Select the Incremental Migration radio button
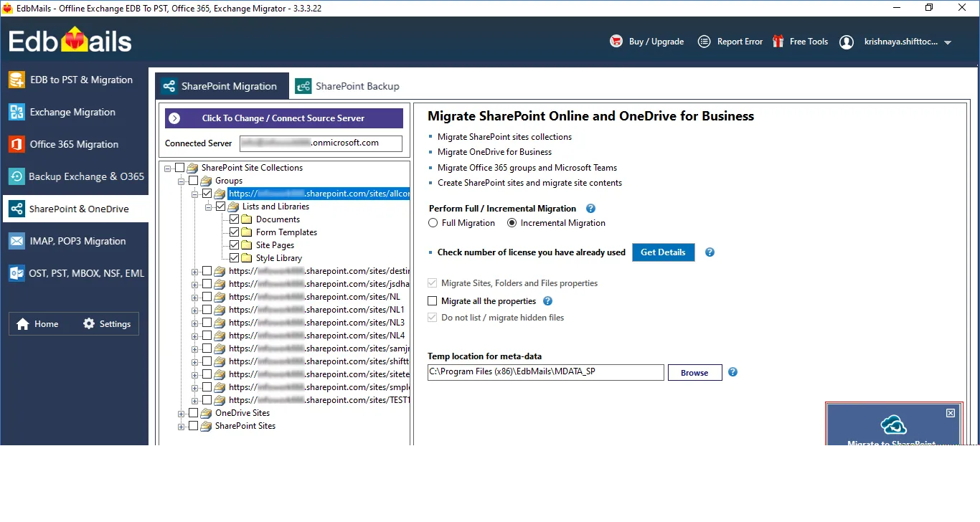Image resolution: width=980 pixels, height=522 pixels. click(512, 223)
